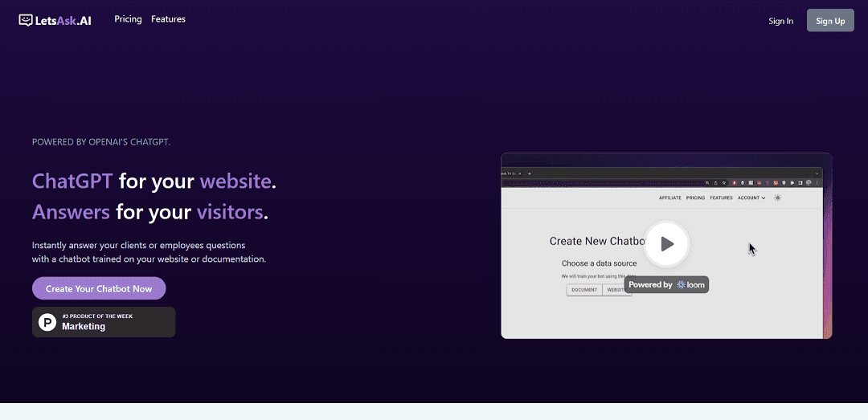
Task: Open the Product of the Week Marketing badge
Action: coord(104,322)
